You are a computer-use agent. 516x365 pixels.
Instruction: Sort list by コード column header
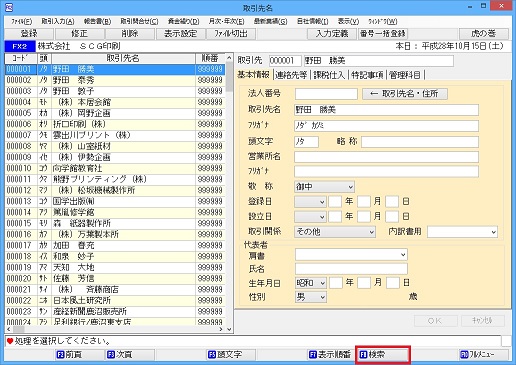(x=21, y=58)
